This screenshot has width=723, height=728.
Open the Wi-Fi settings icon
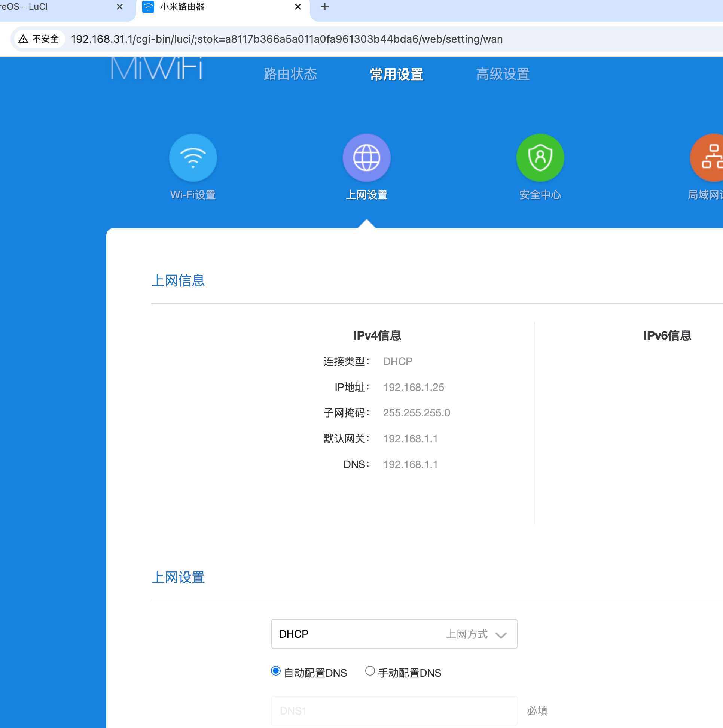[x=193, y=158]
